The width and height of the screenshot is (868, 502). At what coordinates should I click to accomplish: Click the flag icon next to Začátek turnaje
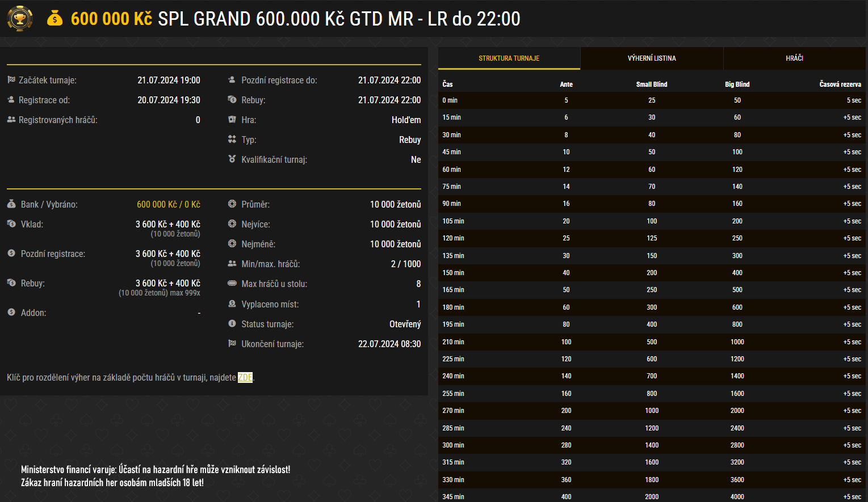click(x=10, y=80)
